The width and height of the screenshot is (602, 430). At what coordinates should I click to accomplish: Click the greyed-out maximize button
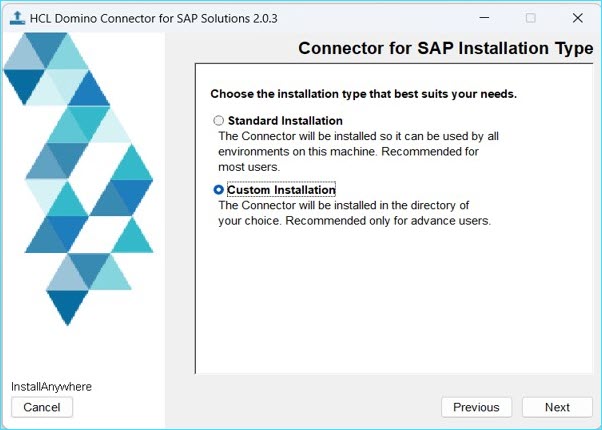530,18
